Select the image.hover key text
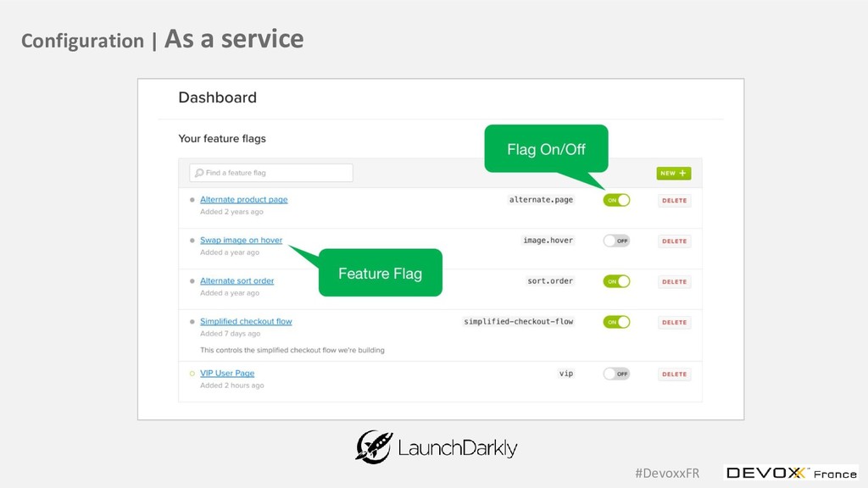Screen dimensions: 868x488 548,240
